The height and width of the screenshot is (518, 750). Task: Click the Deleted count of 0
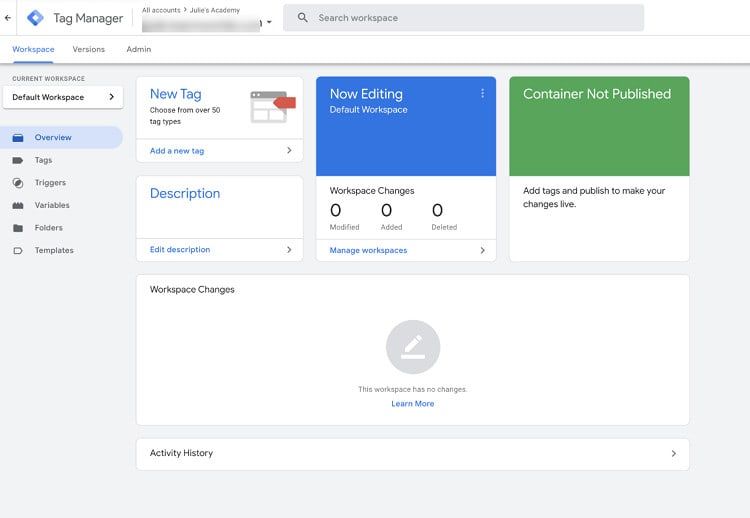[x=437, y=210]
